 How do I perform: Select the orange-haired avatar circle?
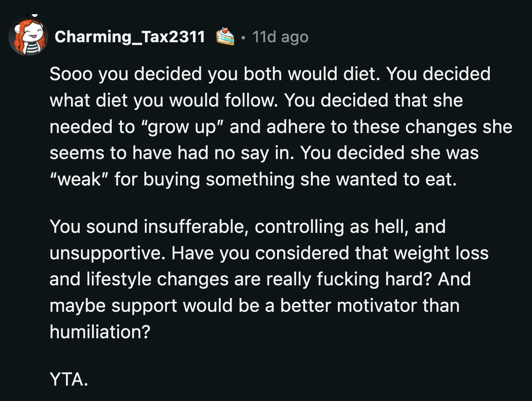[x=28, y=36]
